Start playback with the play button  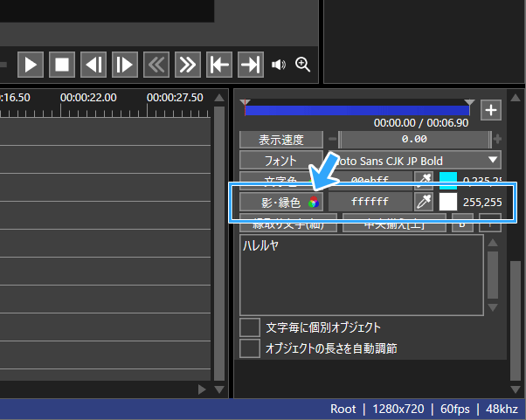coord(31,65)
